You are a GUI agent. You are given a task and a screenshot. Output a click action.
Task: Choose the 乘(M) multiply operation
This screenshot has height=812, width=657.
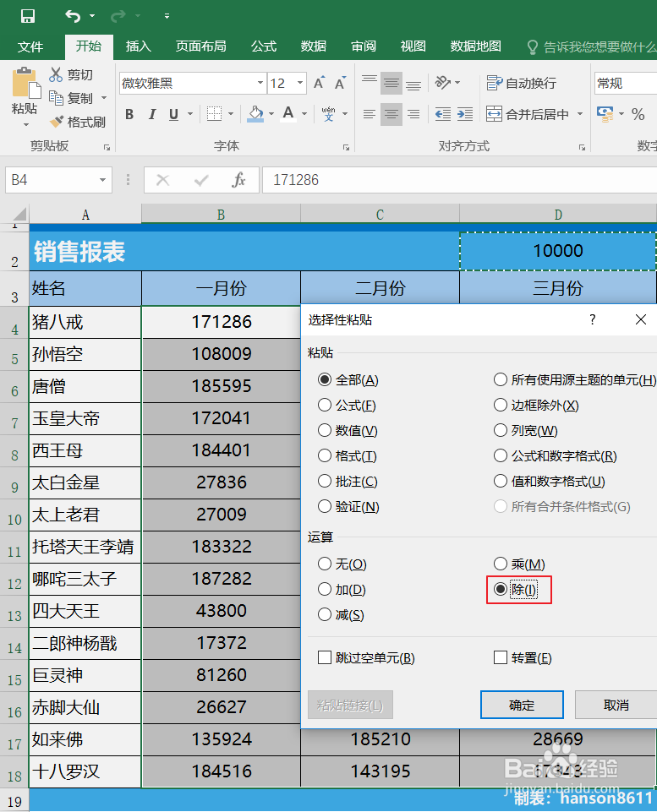[519, 564]
